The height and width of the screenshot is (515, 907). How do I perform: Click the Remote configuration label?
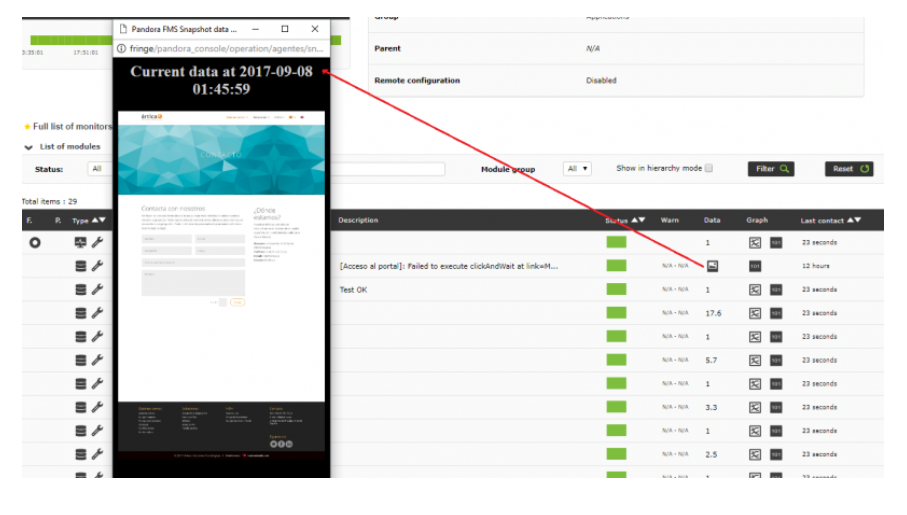tap(417, 80)
